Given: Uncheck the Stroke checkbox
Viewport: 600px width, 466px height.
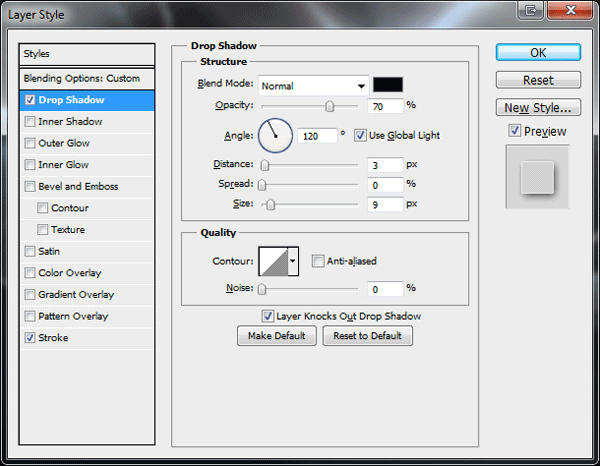Looking at the screenshot, I should tap(30, 338).
